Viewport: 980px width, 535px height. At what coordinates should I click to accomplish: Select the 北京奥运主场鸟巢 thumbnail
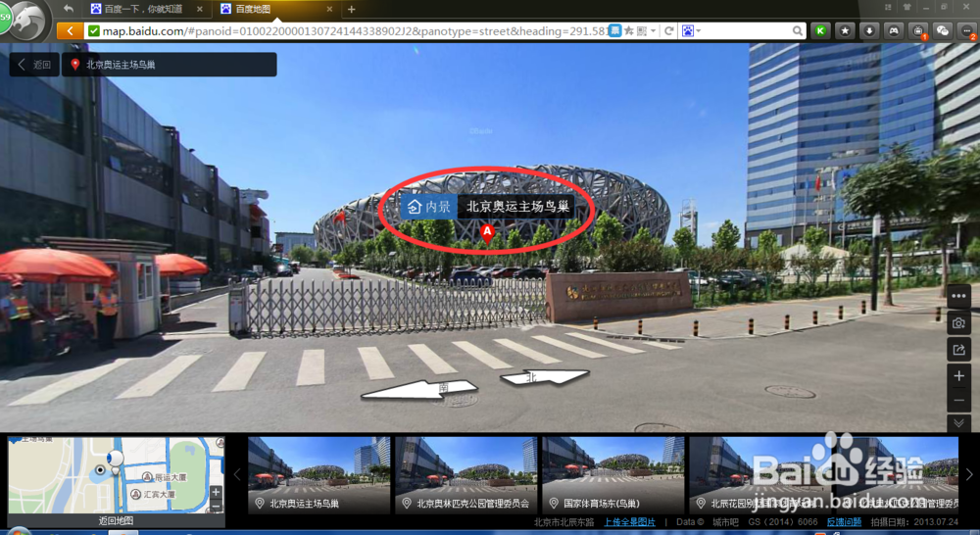(318, 475)
